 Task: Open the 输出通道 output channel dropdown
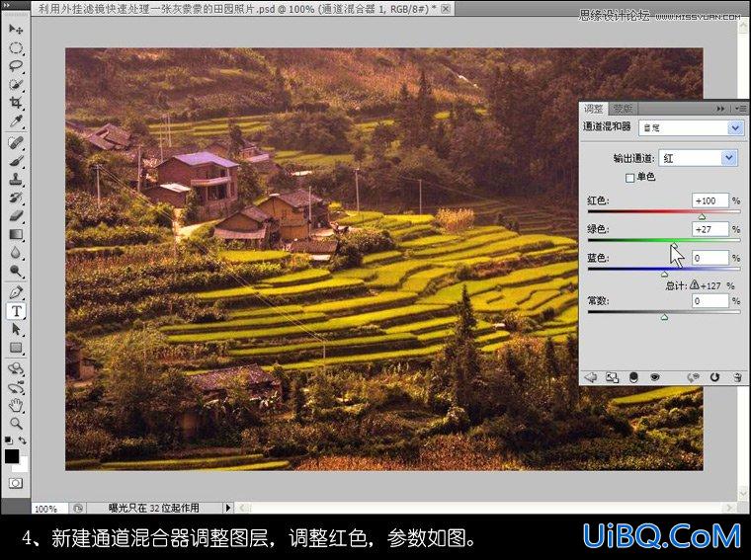tap(698, 158)
